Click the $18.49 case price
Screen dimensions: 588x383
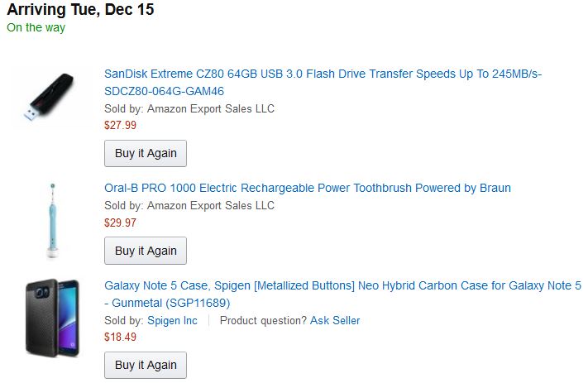[x=120, y=338]
